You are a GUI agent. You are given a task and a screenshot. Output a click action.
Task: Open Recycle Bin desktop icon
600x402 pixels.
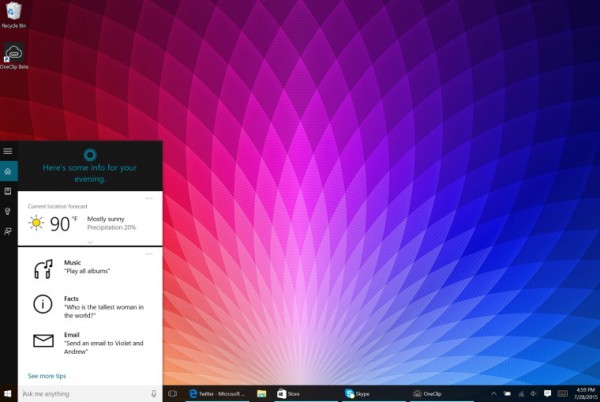click(x=14, y=15)
